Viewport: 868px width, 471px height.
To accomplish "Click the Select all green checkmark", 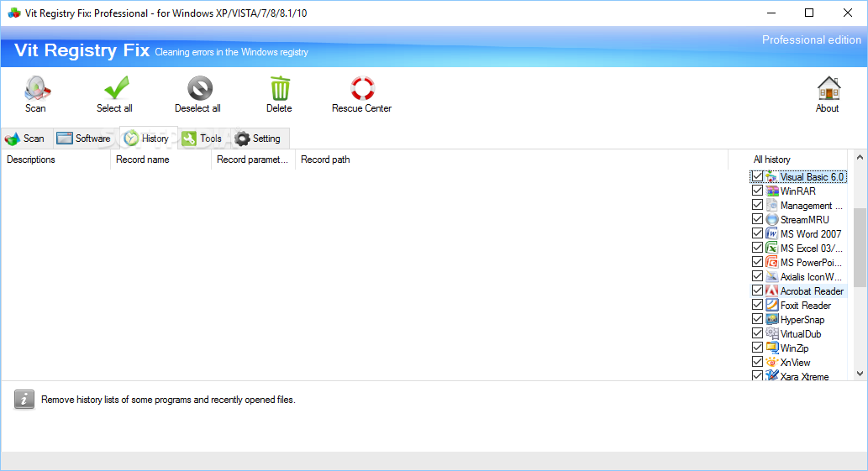I will tap(116, 88).
